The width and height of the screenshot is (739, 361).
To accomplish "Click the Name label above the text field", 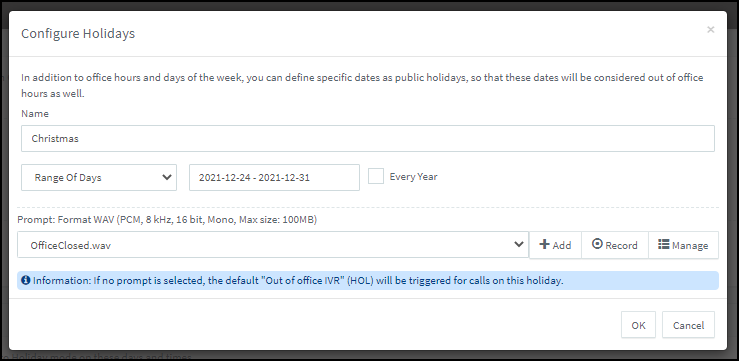I will [35, 114].
